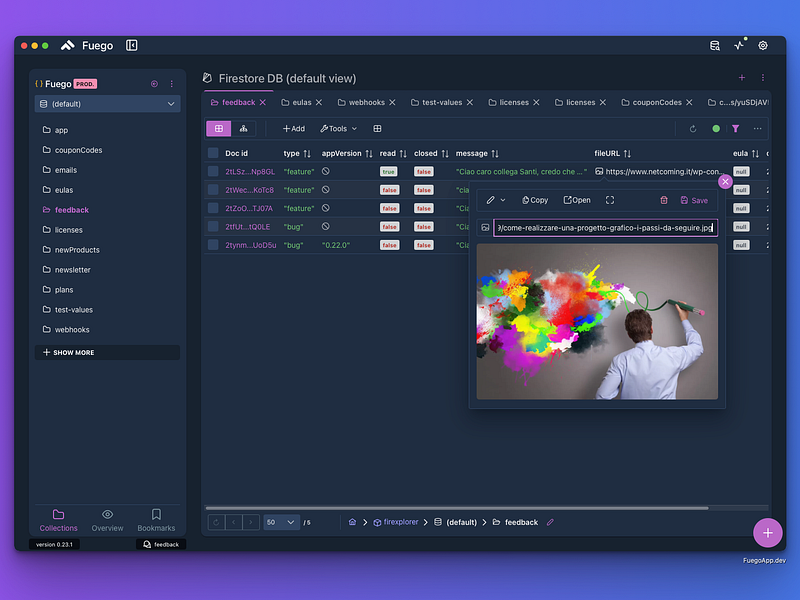Switch to the eulas tab
The image size is (800, 600).
[302, 102]
